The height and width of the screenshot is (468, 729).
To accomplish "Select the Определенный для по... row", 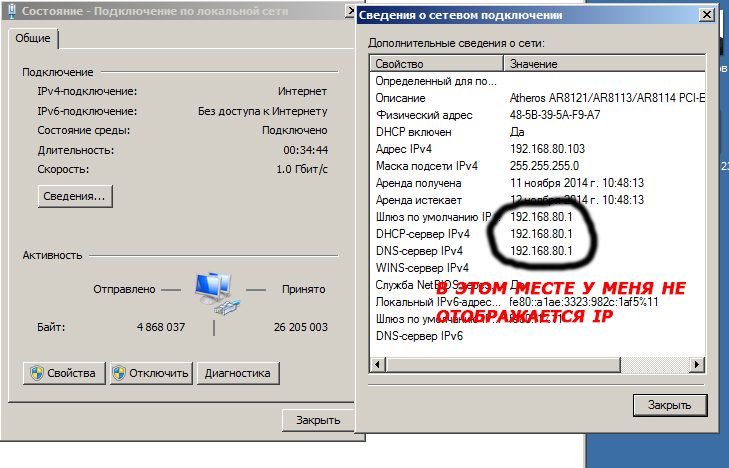I will point(538,81).
